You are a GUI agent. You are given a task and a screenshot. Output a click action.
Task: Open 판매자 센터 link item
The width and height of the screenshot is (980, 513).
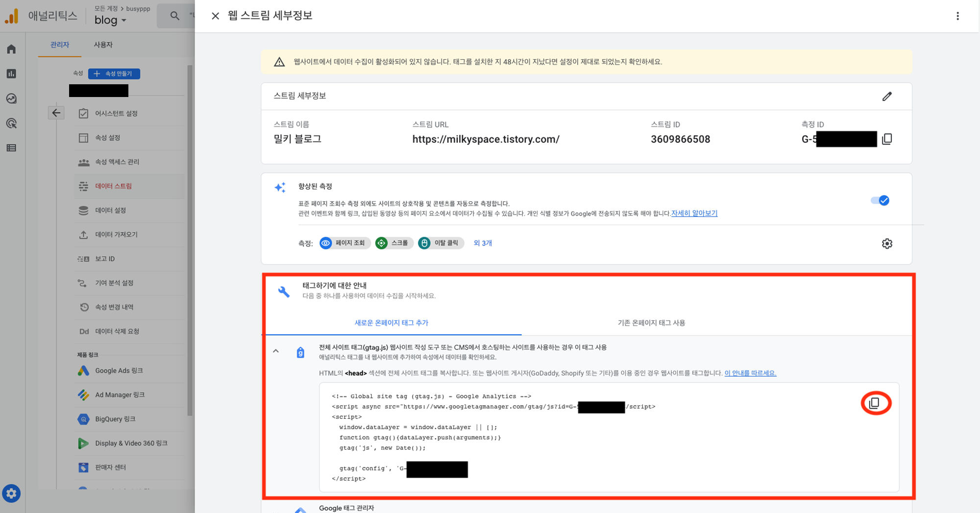[129, 467]
